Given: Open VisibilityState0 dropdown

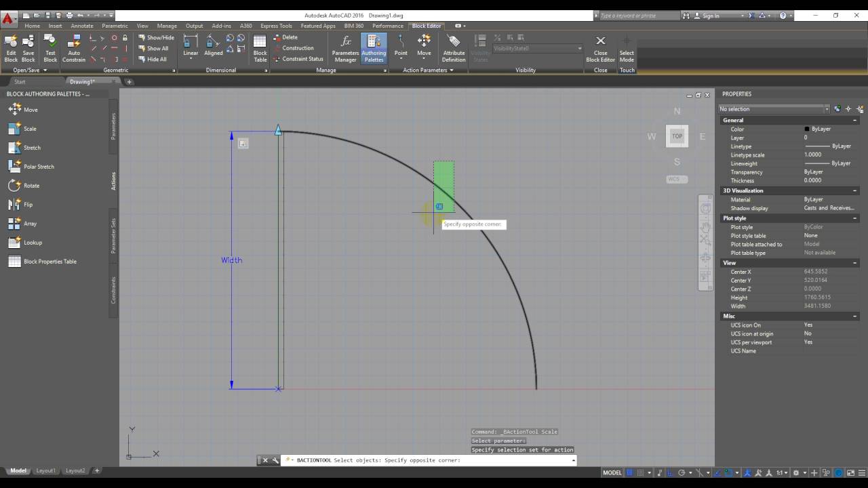Looking at the screenshot, I should pyautogui.click(x=538, y=49).
